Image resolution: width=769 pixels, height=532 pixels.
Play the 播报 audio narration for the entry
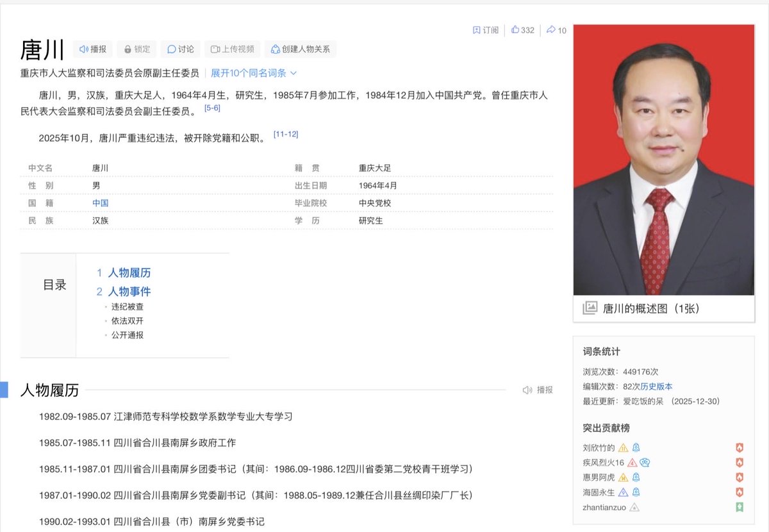click(92, 49)
